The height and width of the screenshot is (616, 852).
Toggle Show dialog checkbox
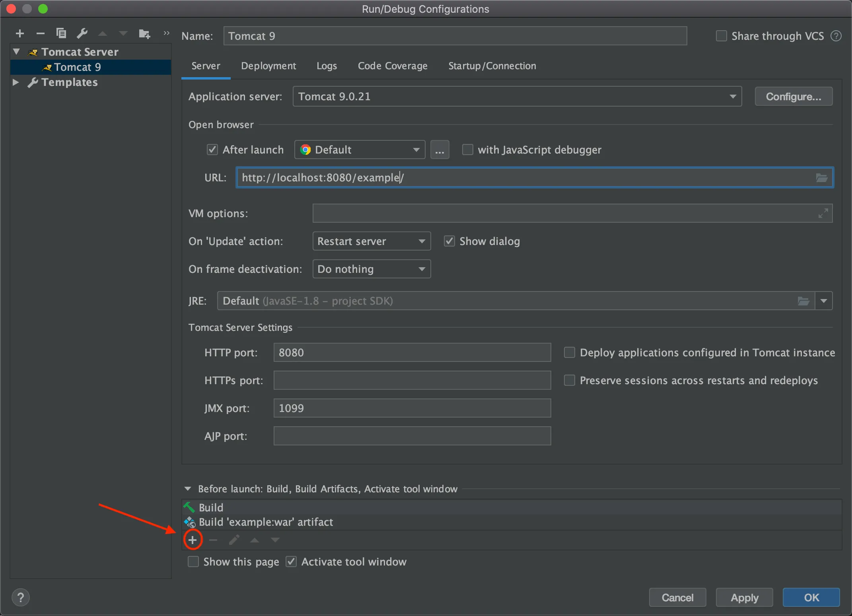[449, 241]
